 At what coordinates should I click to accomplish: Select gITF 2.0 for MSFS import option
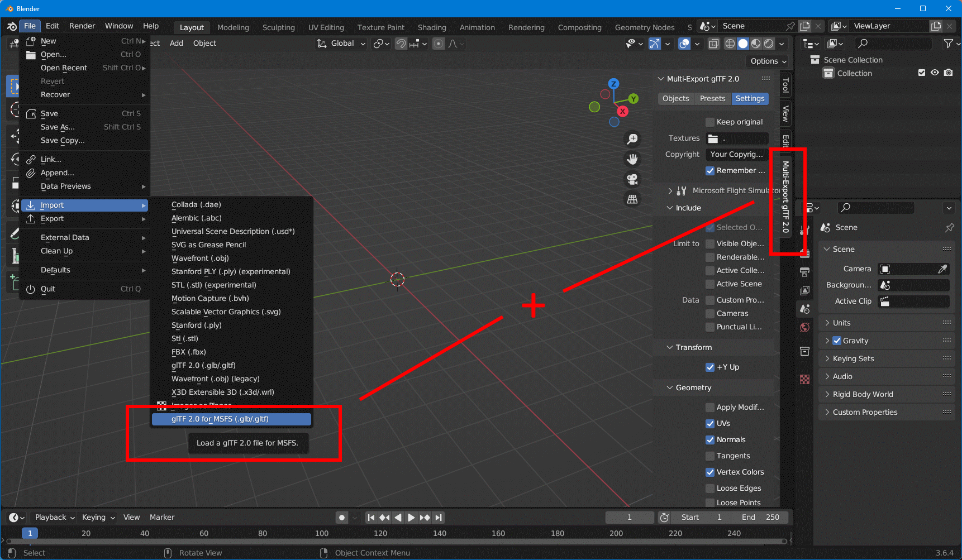point(231,419)
